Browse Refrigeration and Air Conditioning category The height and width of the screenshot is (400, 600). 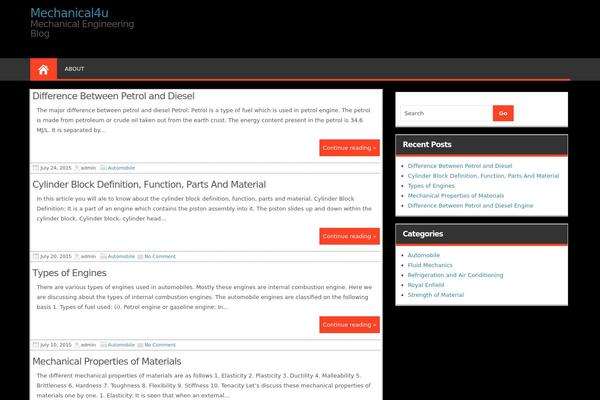click(455, 275)
